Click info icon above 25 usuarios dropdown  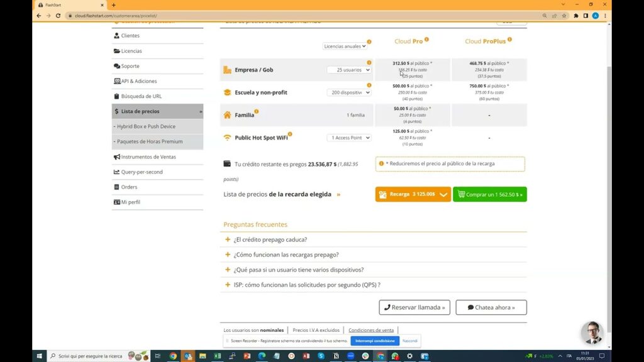(369, 63)
